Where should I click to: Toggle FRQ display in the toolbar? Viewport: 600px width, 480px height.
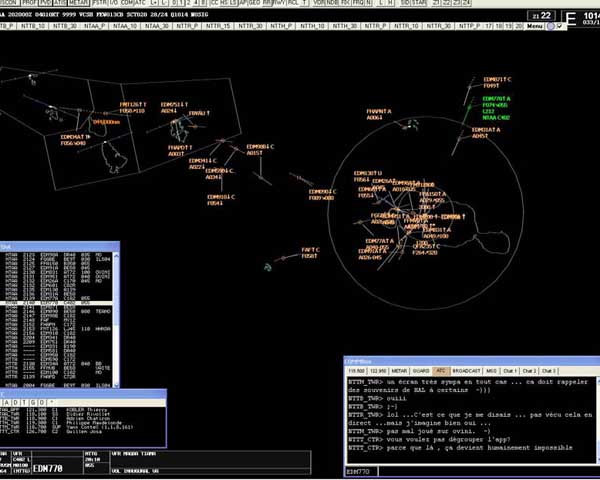coord(359,3)
